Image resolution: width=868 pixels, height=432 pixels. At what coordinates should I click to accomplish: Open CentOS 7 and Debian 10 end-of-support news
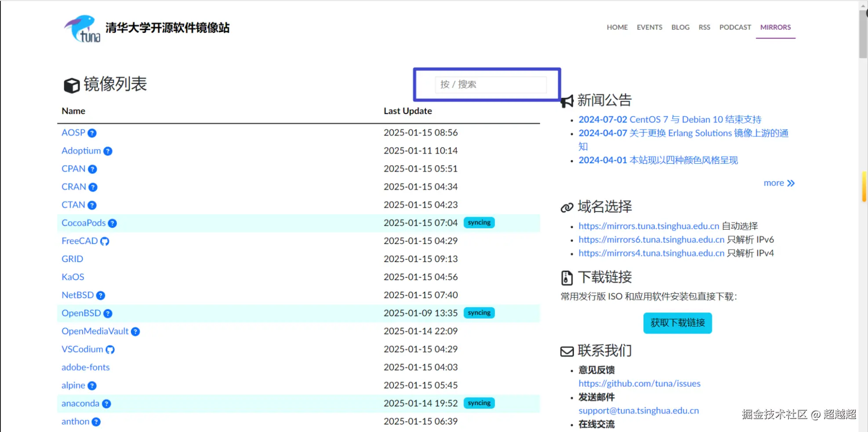(670, 119)
